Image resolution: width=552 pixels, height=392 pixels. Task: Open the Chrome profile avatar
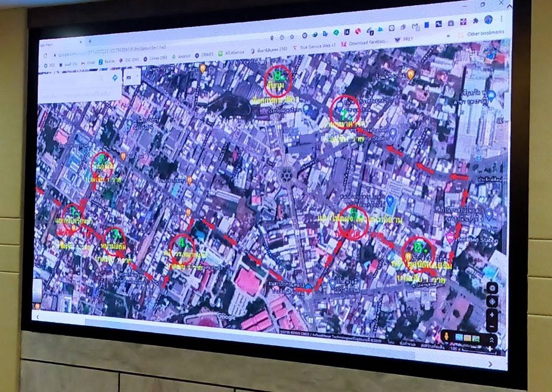click(x=488, y=19)
